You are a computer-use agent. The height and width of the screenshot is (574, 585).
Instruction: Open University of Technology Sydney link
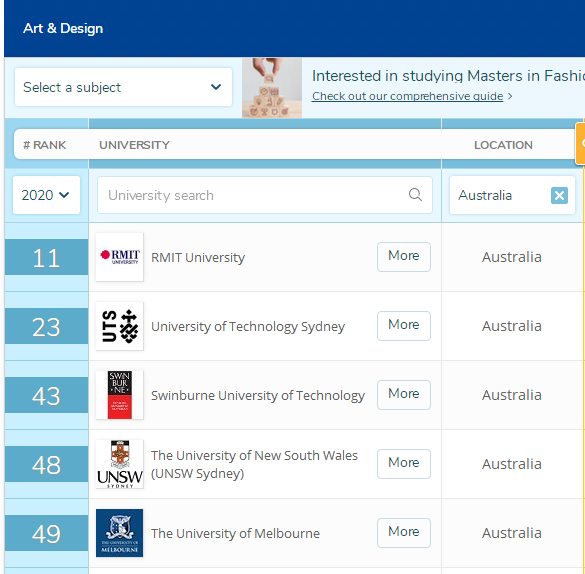pos(248,326)
